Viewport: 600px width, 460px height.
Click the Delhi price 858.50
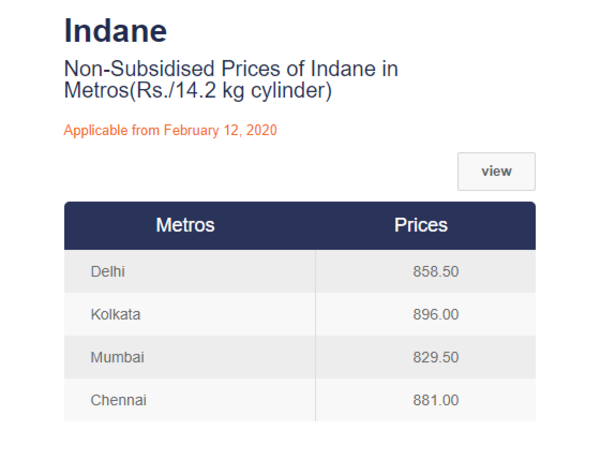[x=435, y=272]
